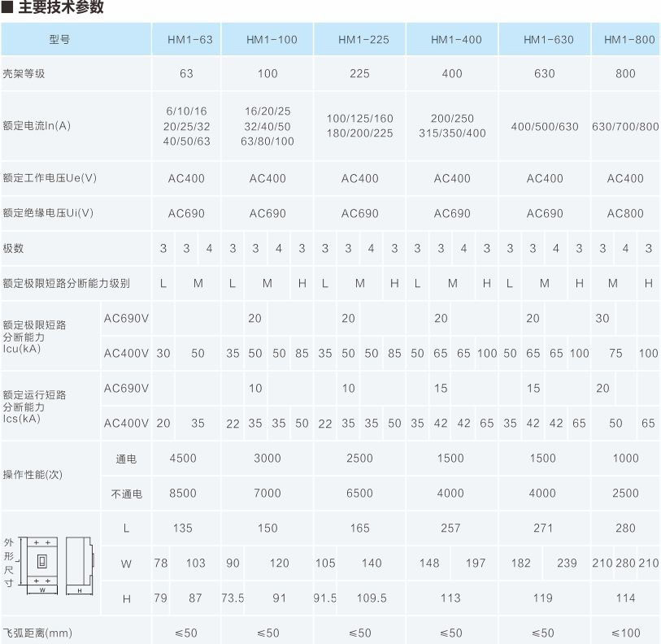Viewport: 661px width, 644px height.
Task: Select the HM1-100 column header
Action: point(267,39)
